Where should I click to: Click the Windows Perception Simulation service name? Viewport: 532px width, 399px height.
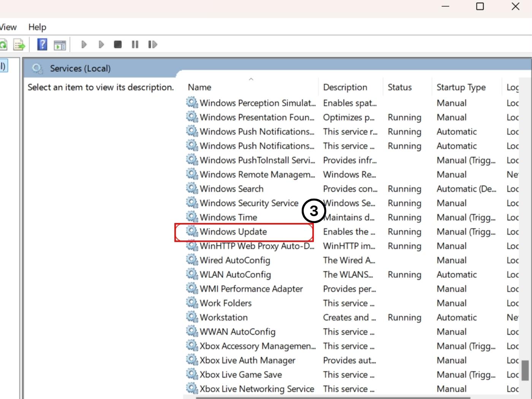coord(258,103)
